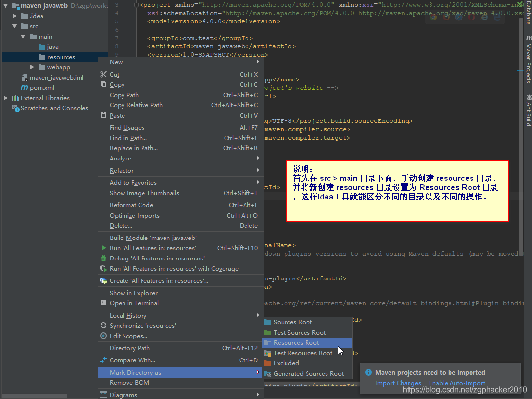
Task: Click the Edit Scopes circle icon
Action: 103,336
